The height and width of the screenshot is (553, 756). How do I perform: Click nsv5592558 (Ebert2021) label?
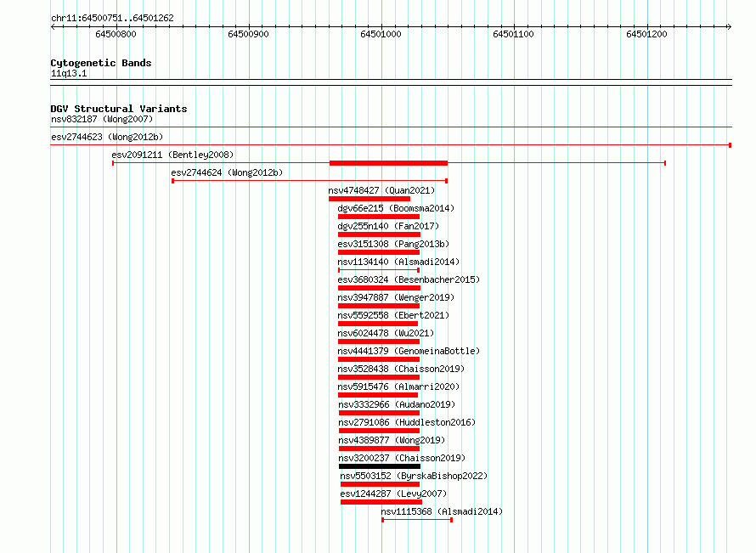[393, 315]
